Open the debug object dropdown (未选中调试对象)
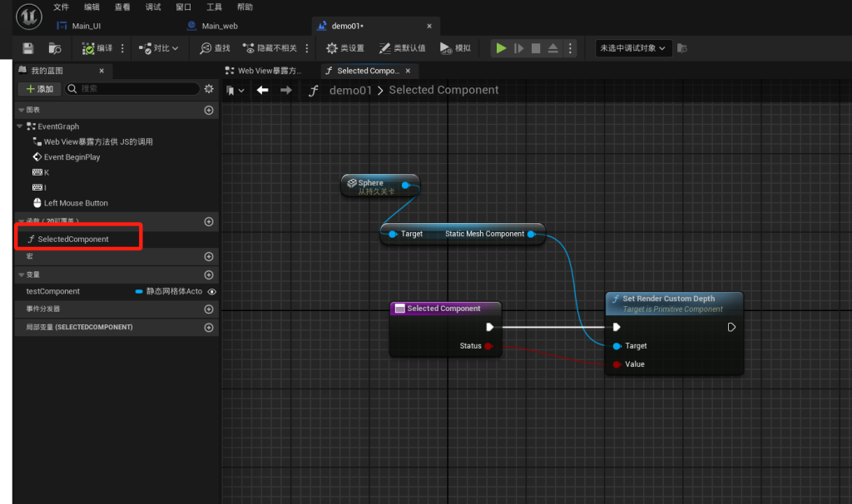Image resolution: width=852 pixels, height=504 pixels. pos(633,48)
